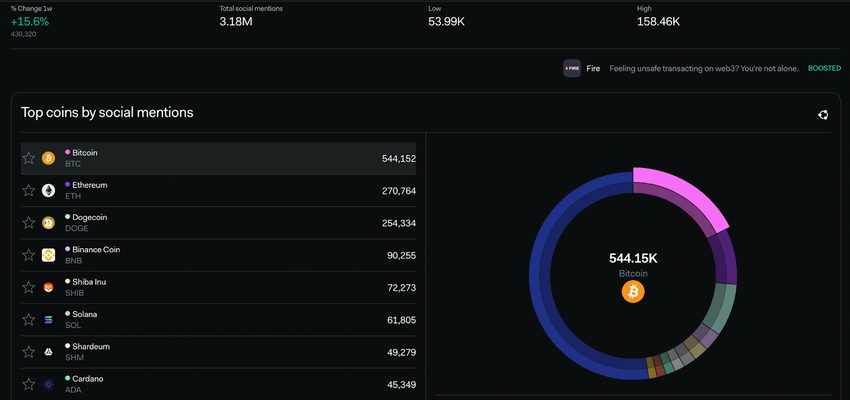
Task: Favorite Shardeum with its star icon
Action: tap(29, 352)
